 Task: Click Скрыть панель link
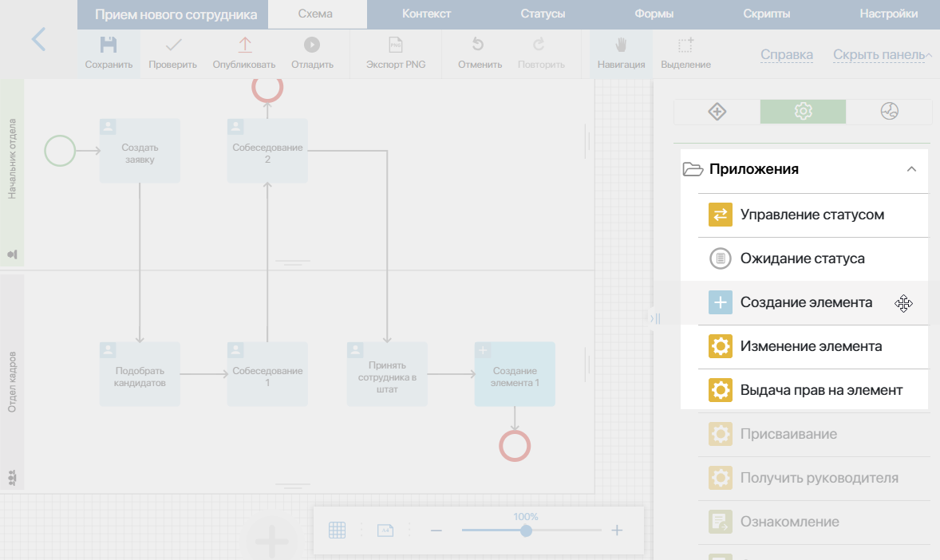tap(879, 54)
